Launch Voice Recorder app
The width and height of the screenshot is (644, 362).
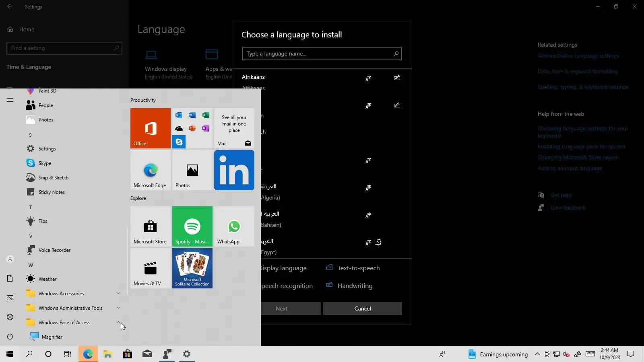point(72,250)
